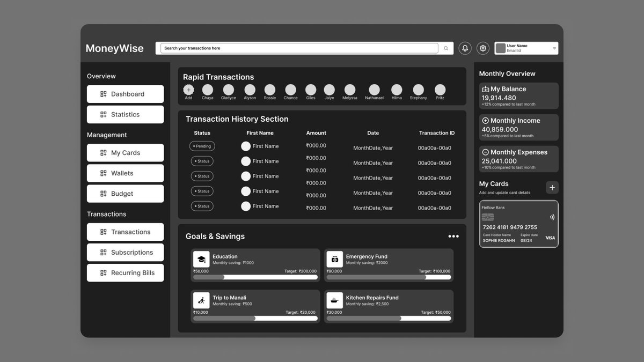Select the Finflow Bank Visa card

519,224
